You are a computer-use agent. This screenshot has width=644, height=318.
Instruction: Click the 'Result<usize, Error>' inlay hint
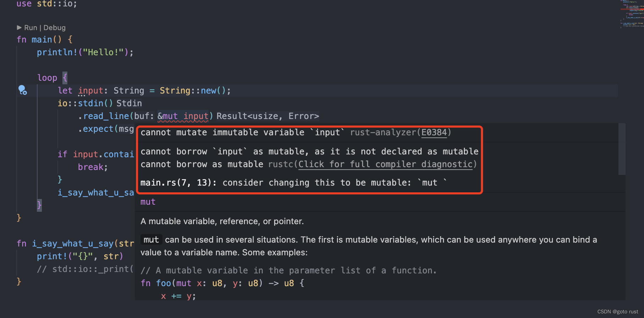tap(268, 116)
